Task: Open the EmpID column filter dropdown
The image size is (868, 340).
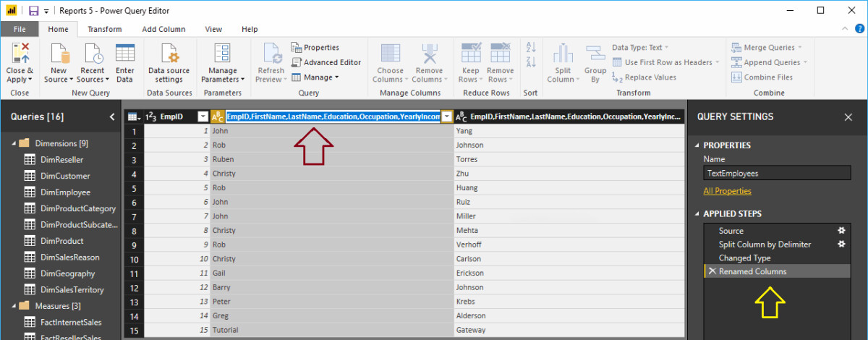Action: tap(203, 116)
